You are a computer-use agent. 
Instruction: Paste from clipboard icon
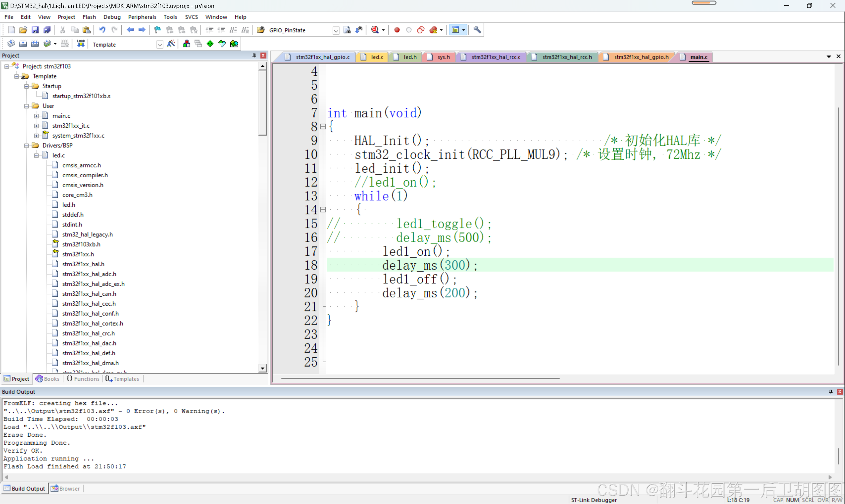87,30
